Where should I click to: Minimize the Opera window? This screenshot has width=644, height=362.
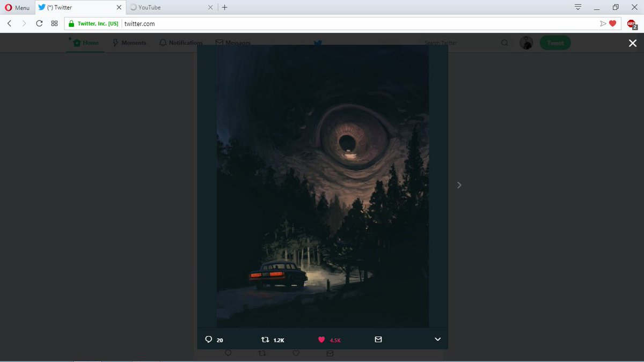point(597,7)
